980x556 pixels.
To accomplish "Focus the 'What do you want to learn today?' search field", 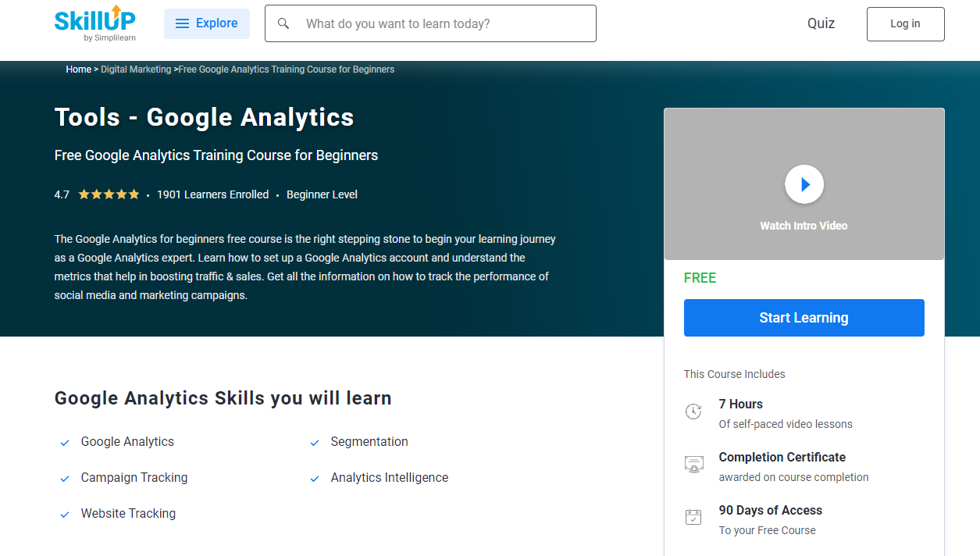I will tap(430, 23).
